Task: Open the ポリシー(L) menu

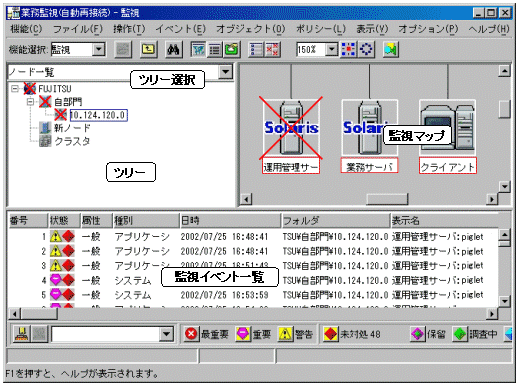Action: click(321, 29)
